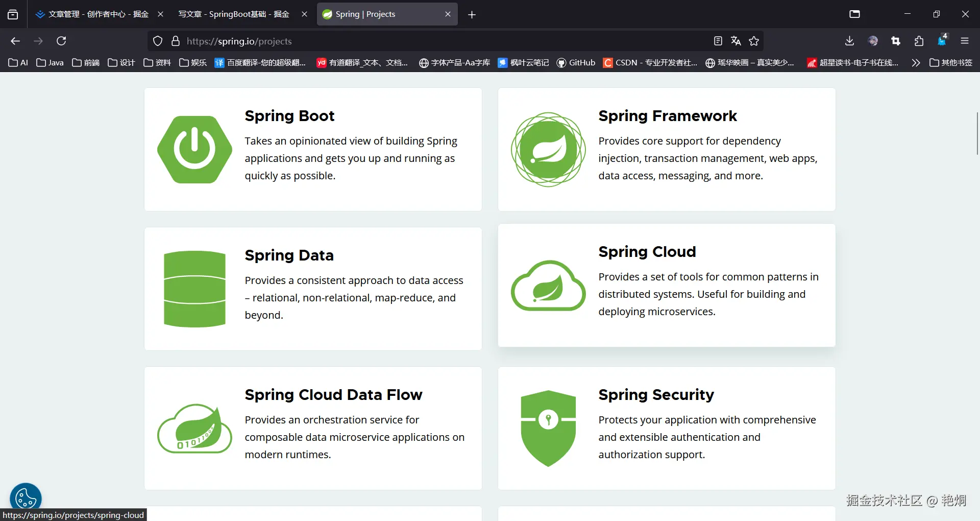Open the 娱乐 bookmarks folder
This screenshot has height=521, width=980.
click(193, 62)
